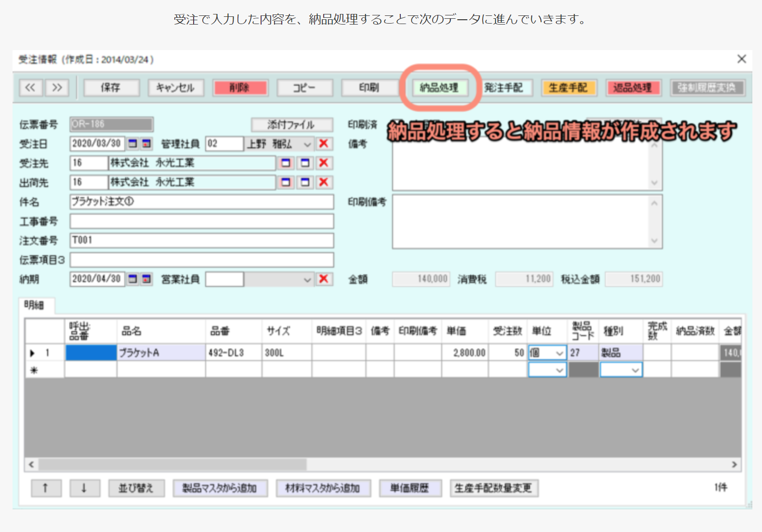Clear the 営業社員 field with red X
762x532 pixels.
(x=324, y=279)
